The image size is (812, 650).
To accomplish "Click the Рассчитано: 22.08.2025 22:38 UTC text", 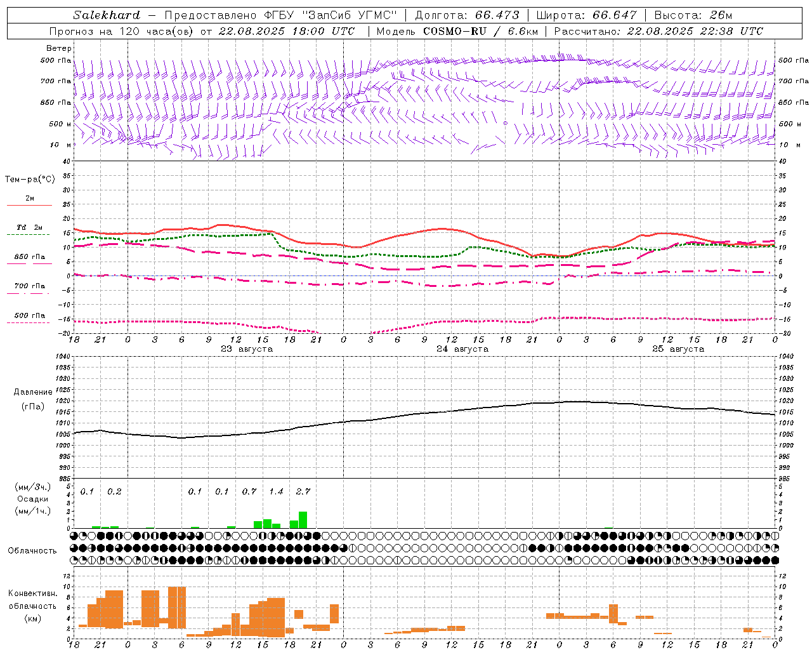I will point(659,31).
